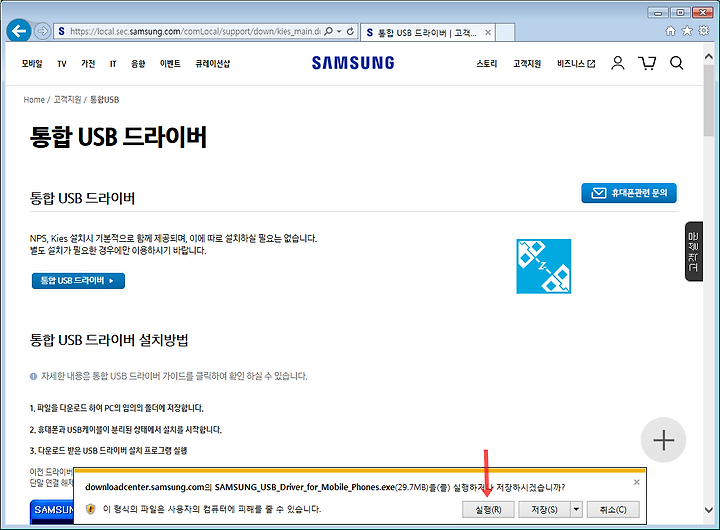Open the shopping cart icon
Viewport: 720px width, 530px height.
(647, 63)
